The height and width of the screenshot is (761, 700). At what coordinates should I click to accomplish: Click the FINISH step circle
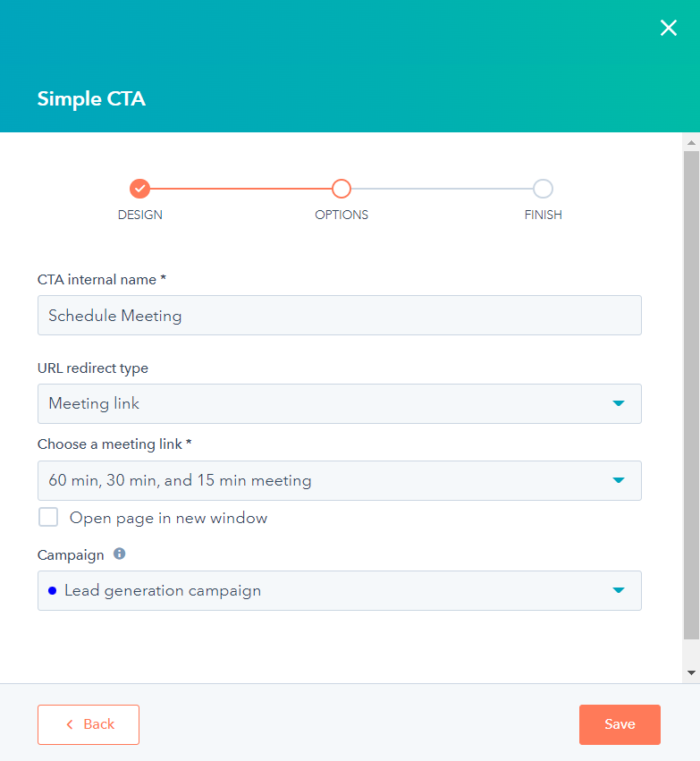click(543, 189)
